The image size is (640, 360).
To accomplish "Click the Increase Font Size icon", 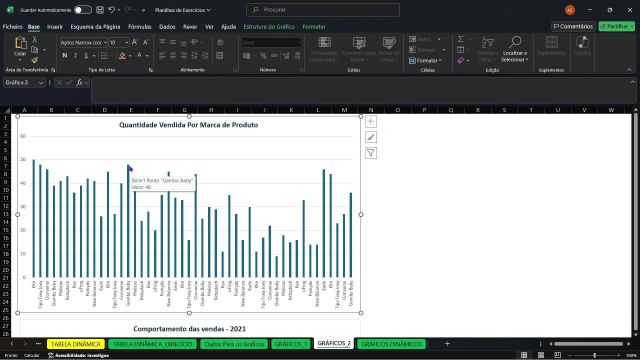I will click(x=135, y=42).
